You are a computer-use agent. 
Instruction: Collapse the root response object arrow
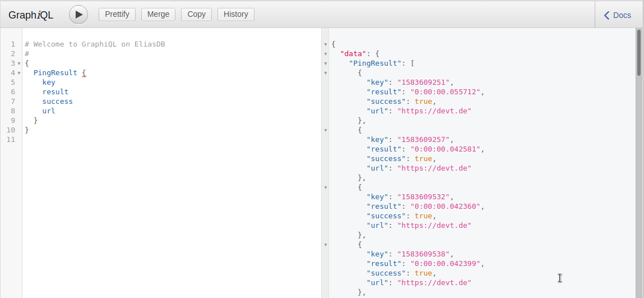(326, 44)
